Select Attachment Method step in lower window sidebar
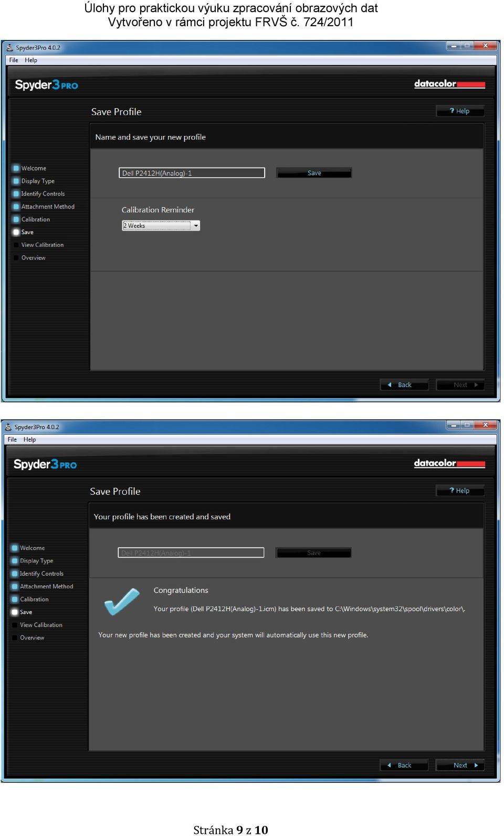The image size is (504, 836). tap(43, 586)
